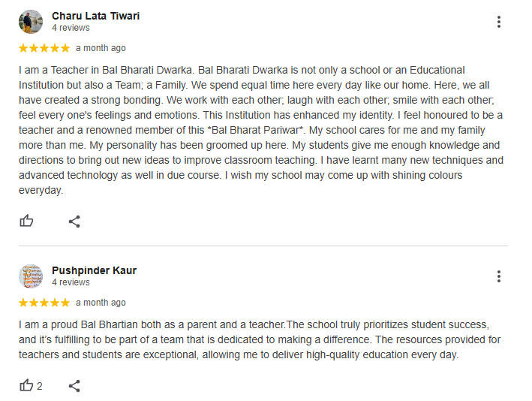Viewport: 532px width, 401px height.
Task: Click the like count 2 on Pushpinder's review
Action: tap(39, 386)
